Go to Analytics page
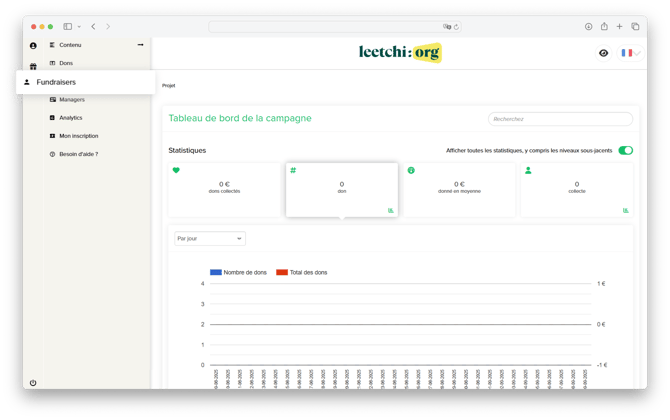The height and width of the screenshot is (420, 670). pyautogui.click(x=71, y=117)
